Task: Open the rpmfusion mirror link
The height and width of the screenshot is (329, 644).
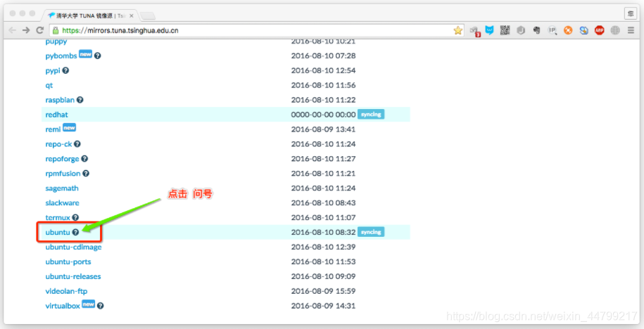Action: tap(63, 174)
